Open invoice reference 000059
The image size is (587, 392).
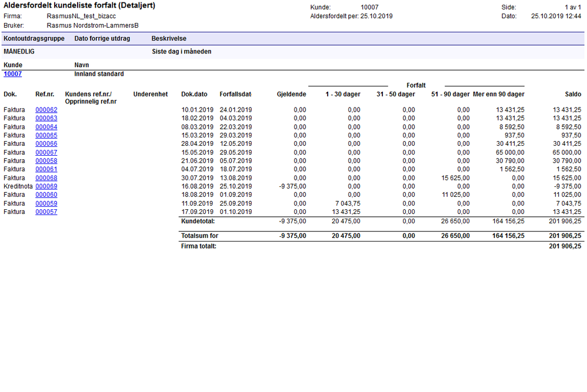46,203
